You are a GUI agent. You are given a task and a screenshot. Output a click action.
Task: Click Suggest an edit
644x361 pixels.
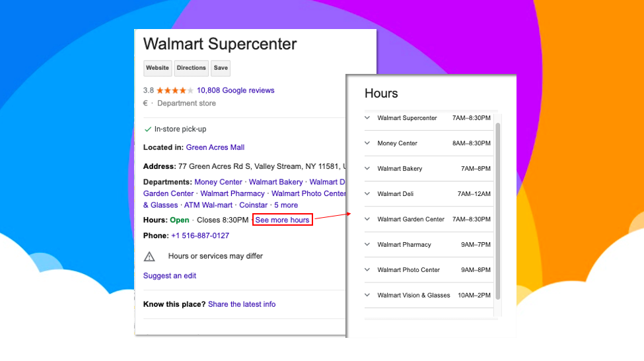[x=170, y=276]
